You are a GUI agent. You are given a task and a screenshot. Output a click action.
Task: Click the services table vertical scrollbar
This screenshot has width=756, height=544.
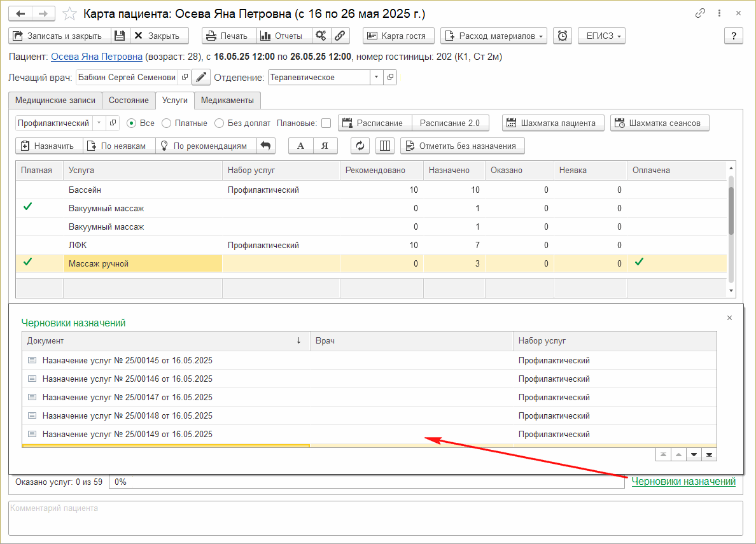click(x=731, y=210)
